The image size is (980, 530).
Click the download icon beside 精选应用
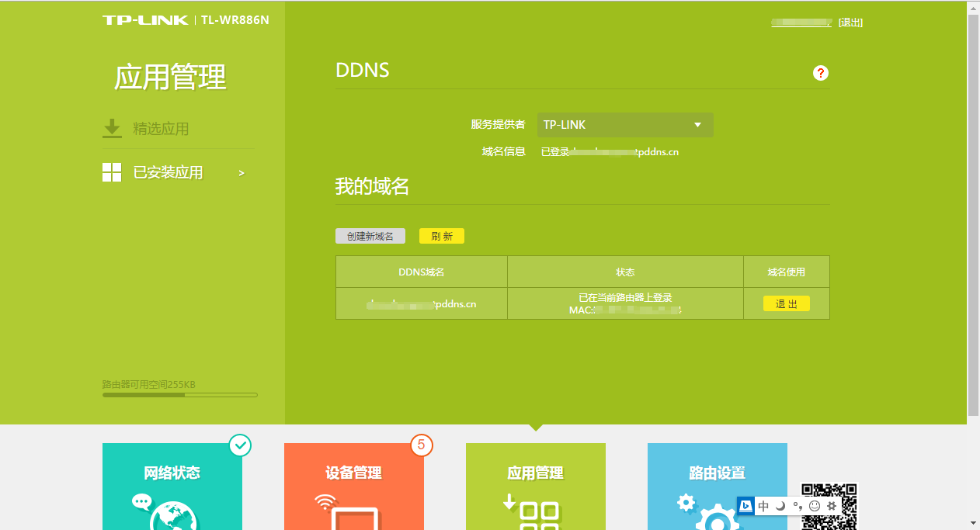point(113,129)
